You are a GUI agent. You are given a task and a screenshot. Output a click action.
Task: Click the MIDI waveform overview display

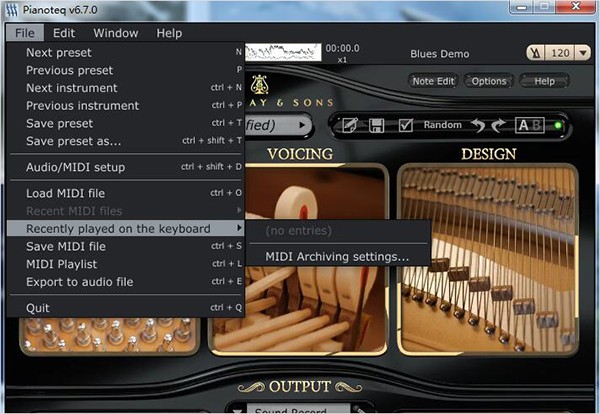point(283,52)
